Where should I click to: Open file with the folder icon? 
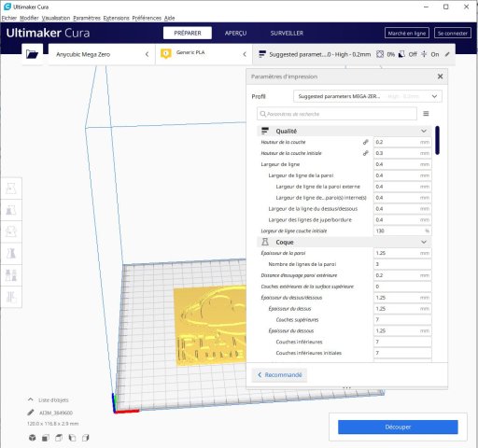(x=32, y=54)
